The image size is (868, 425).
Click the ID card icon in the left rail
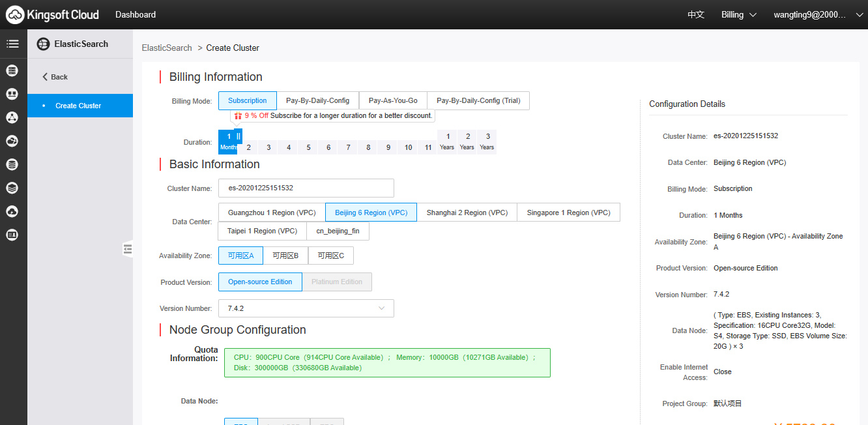(12, 235)
